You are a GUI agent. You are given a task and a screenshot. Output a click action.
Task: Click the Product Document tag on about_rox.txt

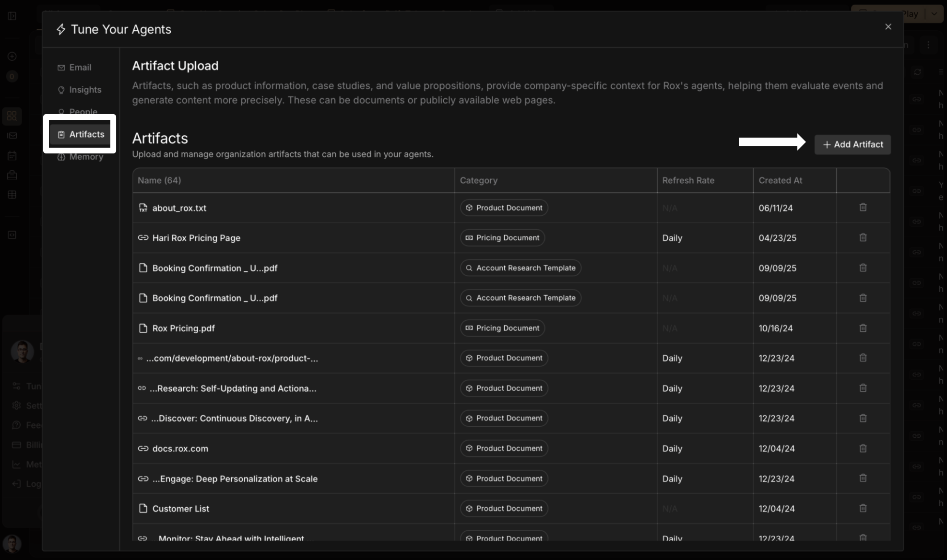click(504, 208)
